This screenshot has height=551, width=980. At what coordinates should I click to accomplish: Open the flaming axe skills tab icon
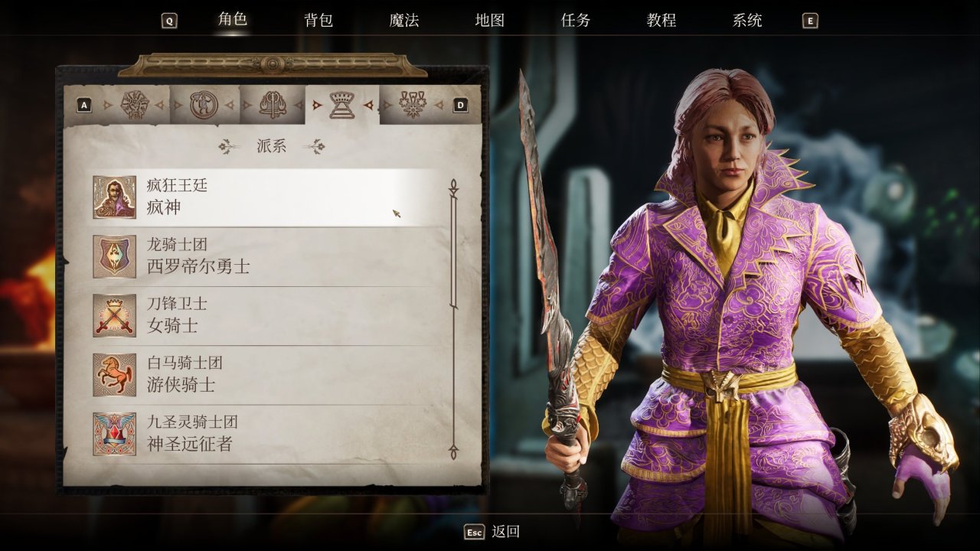pyautogui.click(x=273, y=105)
